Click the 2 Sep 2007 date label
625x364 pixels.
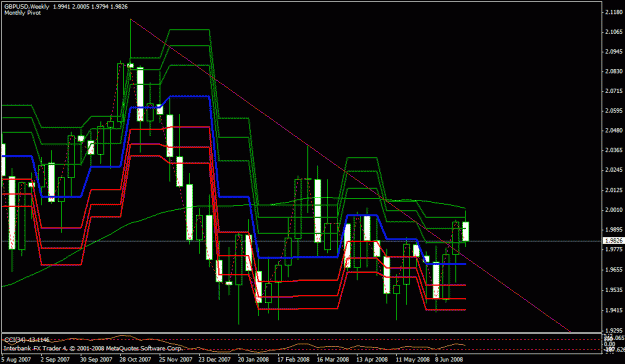55,359
